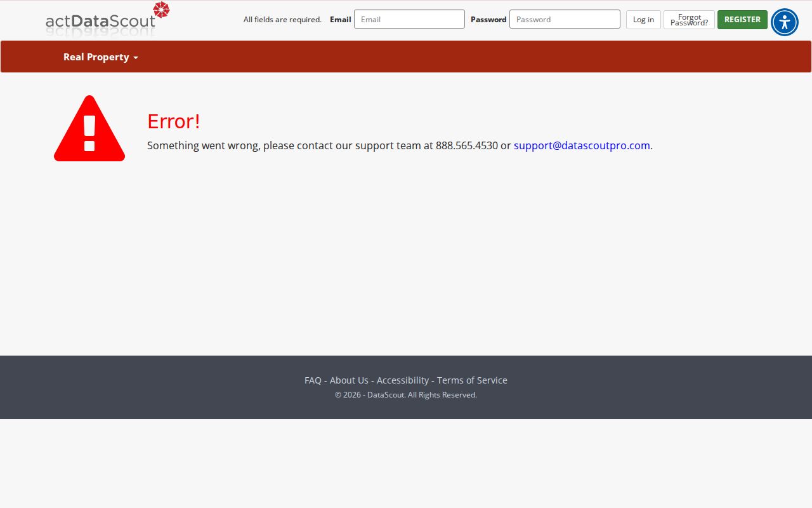Expand the Real Property dropdown menu
The height and width of the screenshot is (508, 812).
point(100,57)
